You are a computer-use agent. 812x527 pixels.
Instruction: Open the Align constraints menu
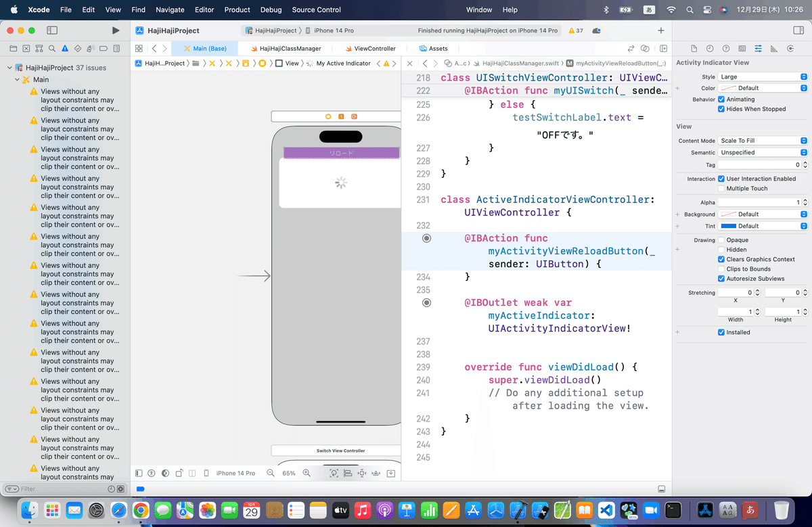pyautogui.click(x=348, y=473)
